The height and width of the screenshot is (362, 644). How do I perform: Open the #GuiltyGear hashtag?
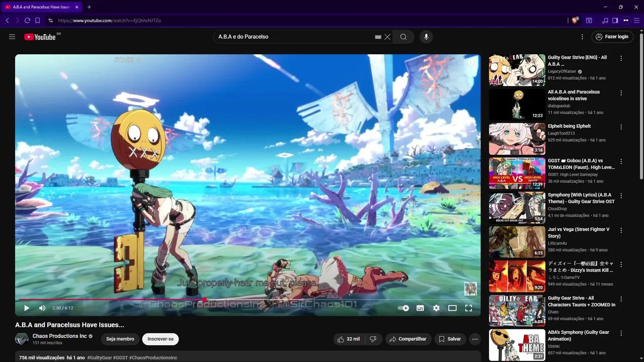99,357
